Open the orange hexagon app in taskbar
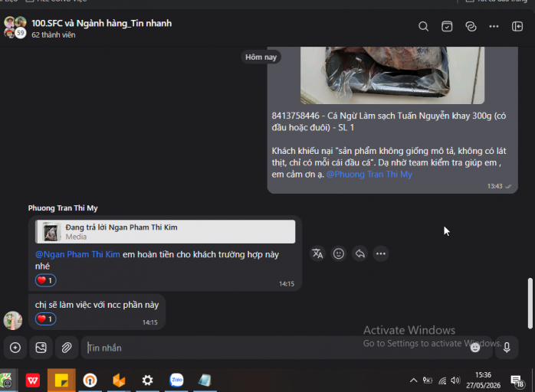Image resolution: width=535 pixels, height=392 pixels. pyautogui.click(x=119, y=380)
